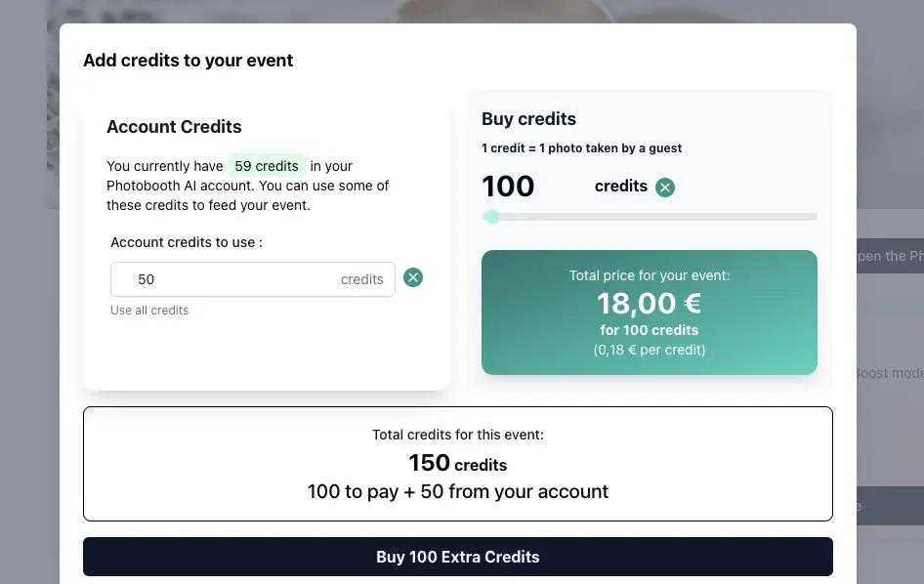Click the partly hidden "pen the Ph" button
The height and width of the screenshot is (584, 924).
(x=890, y=256)
